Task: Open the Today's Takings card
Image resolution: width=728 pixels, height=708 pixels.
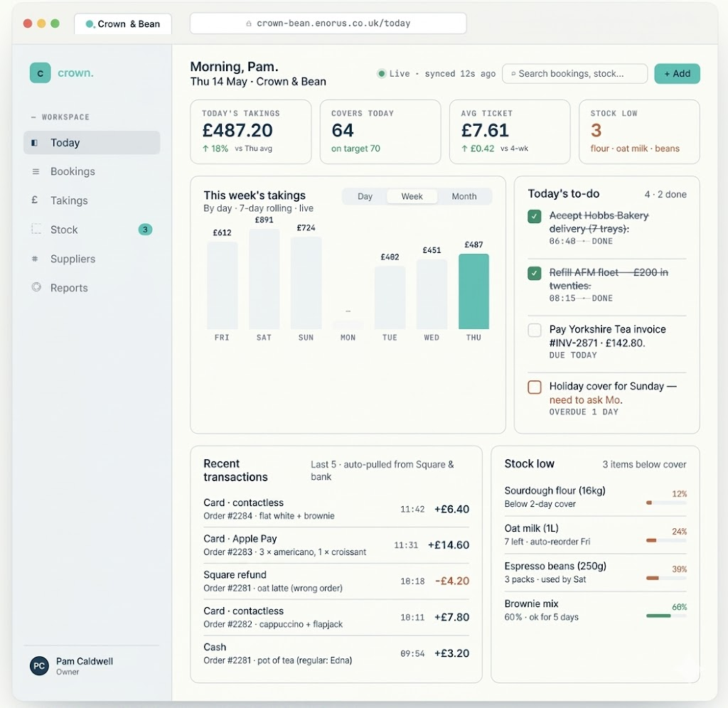Action: (251, 132)
